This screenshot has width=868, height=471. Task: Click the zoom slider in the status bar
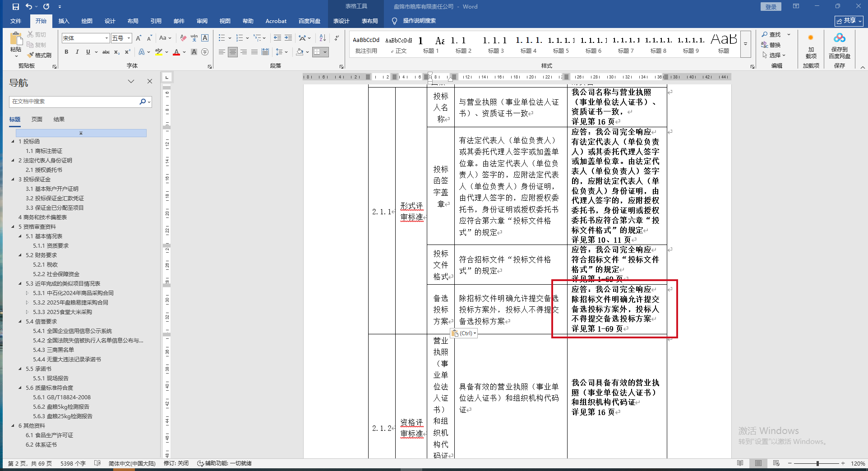pos(817,463)
